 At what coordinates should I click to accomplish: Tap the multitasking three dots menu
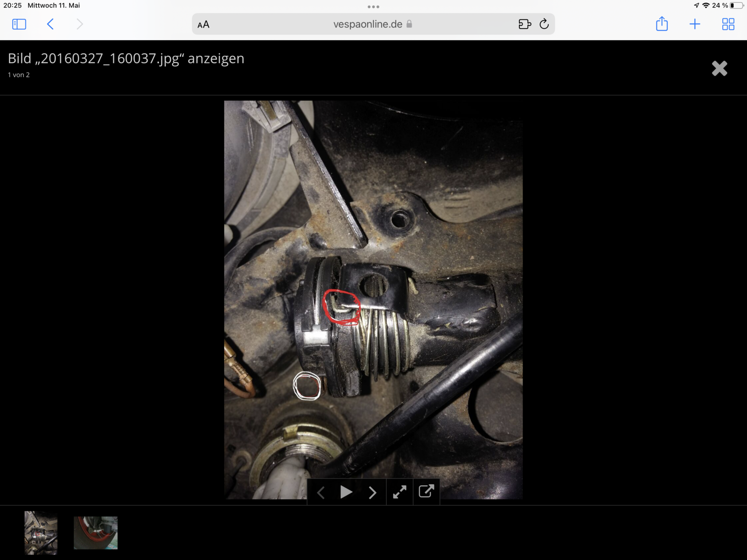[373, 7]
